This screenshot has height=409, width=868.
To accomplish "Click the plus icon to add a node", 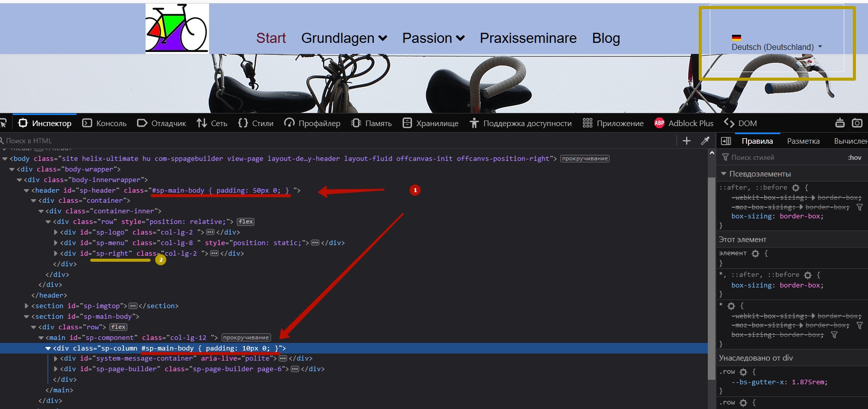I will click(686, 141).
